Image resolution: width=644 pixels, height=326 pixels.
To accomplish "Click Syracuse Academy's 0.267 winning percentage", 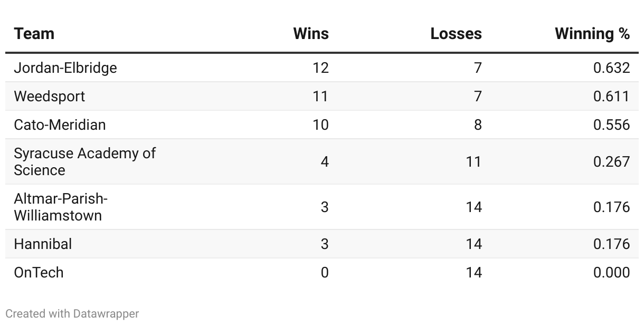I will click(x=611, y=161).
